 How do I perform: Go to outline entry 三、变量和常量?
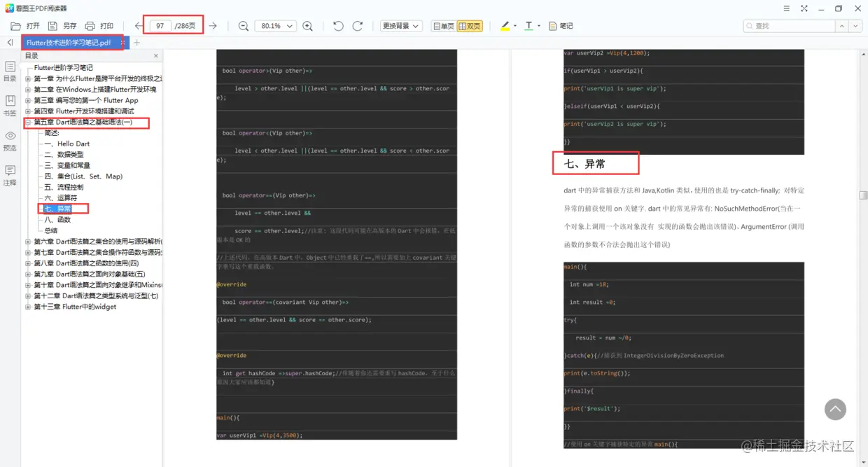tap(67, 165)
